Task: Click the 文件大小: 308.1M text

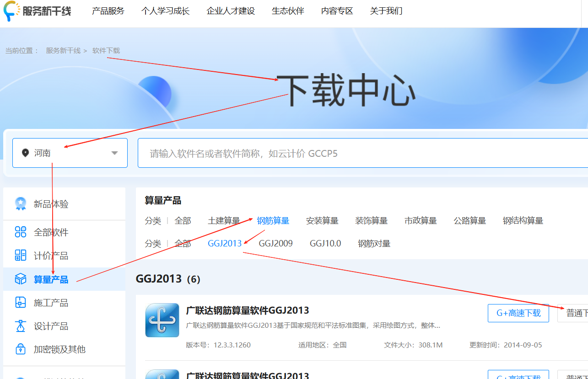Action: pyautogui.click(x=413, y=345)
